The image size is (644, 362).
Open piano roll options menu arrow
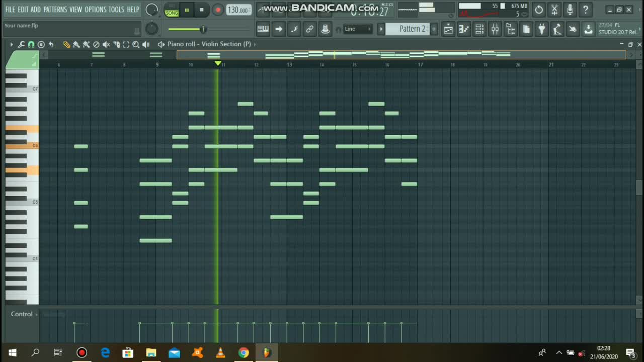(12, 44)
